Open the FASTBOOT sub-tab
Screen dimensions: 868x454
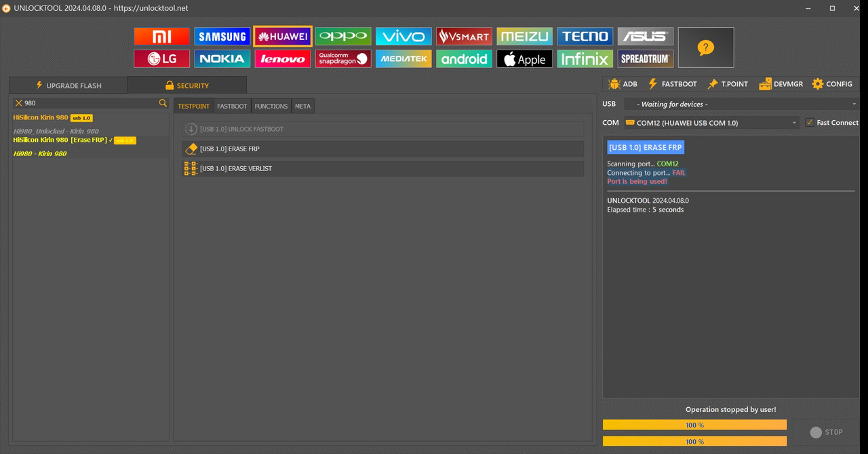coord(232,106)
